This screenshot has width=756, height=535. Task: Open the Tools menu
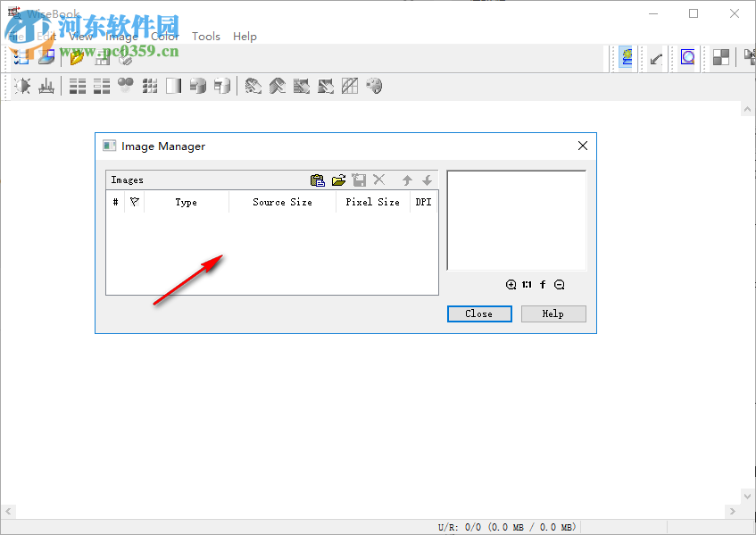[206, 37]
